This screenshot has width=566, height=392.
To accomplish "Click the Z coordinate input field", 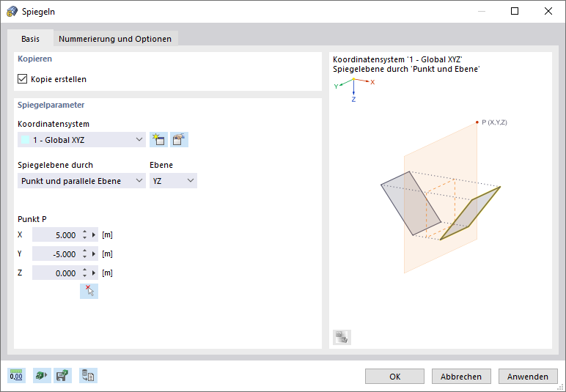I will pyautogui.click(x=56, y=273).
